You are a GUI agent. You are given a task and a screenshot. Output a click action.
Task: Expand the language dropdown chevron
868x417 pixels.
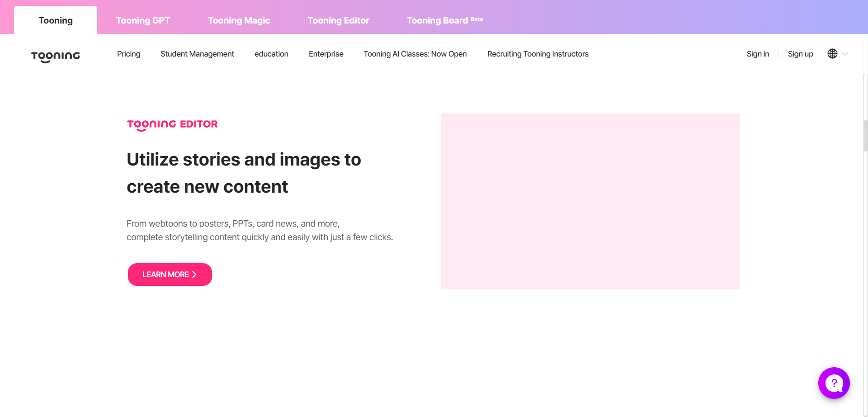[845, 54]
